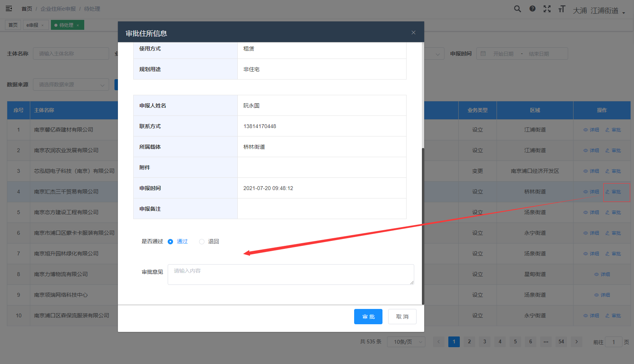Click the dialog vertical scrollbar thumb
The height and width of the screenshot is (364, 634).
[423, 226]
